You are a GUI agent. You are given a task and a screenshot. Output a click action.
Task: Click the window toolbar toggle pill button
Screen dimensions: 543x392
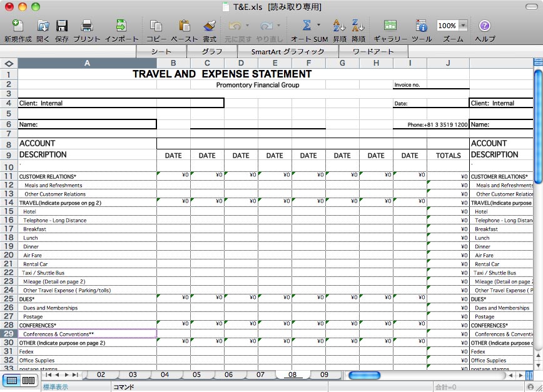tap(531, 7)
